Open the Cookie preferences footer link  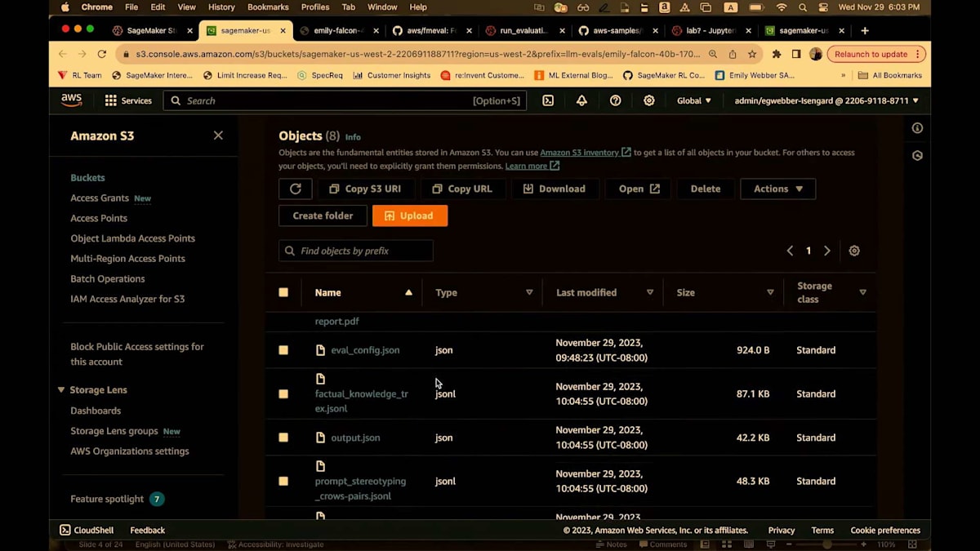885,530
